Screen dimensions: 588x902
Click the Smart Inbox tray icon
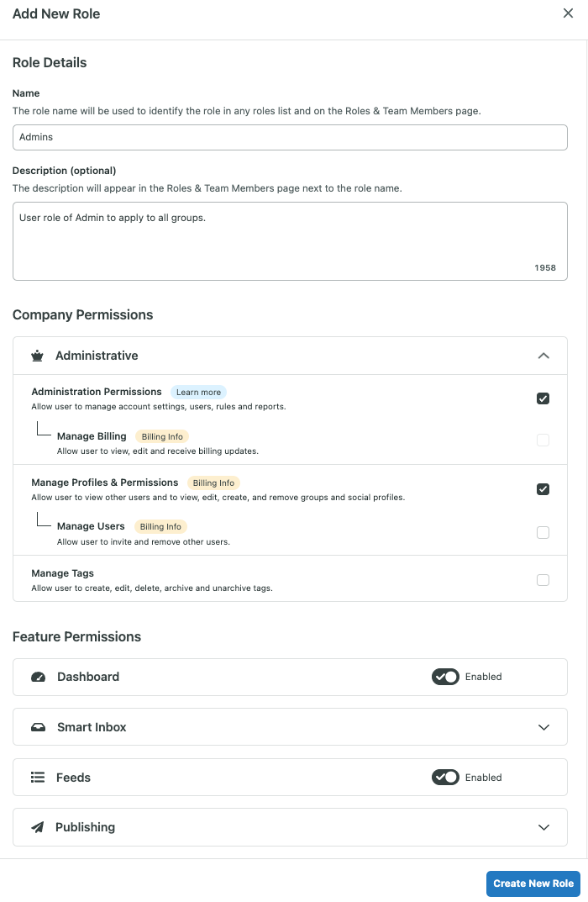[x=38, y=728]
